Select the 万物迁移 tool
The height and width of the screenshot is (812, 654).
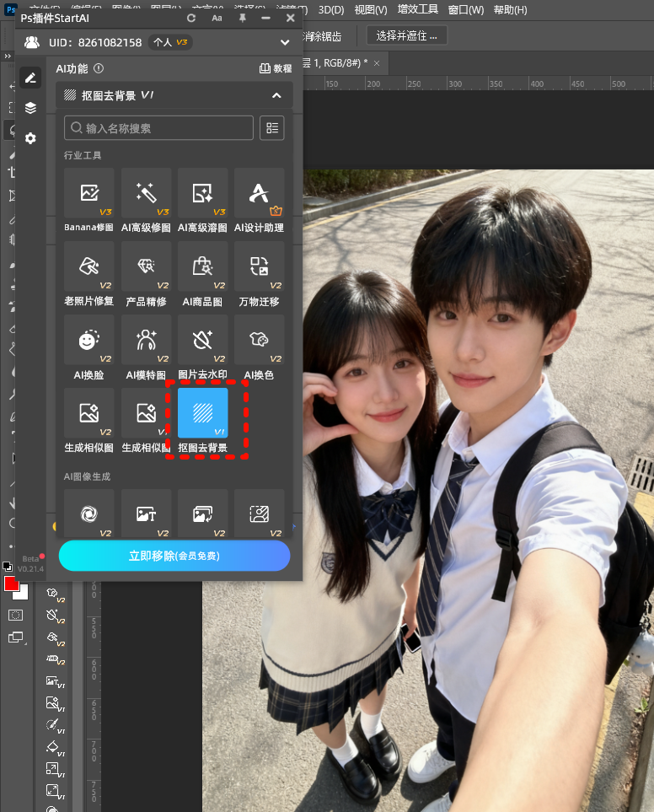click(259, 266)
